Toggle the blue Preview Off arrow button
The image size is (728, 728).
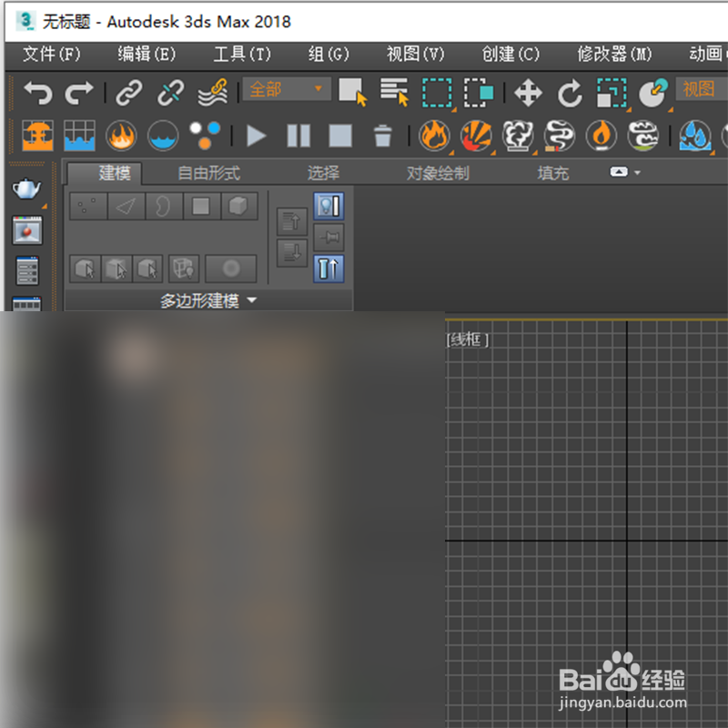point(329,268)
